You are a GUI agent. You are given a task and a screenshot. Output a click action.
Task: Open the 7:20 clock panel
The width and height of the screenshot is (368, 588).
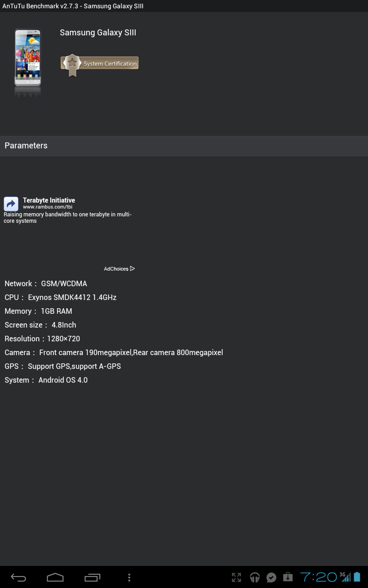click(x=319, y=577)
